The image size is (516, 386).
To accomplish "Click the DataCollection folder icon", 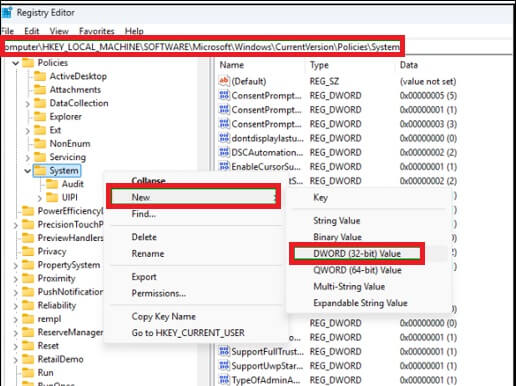I will pyautogui.click(x=40, y=103).
